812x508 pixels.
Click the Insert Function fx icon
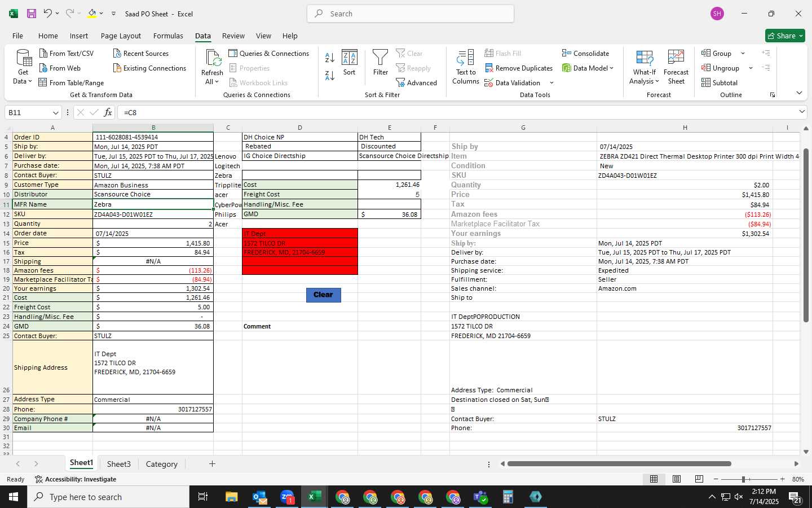point(108,112)
